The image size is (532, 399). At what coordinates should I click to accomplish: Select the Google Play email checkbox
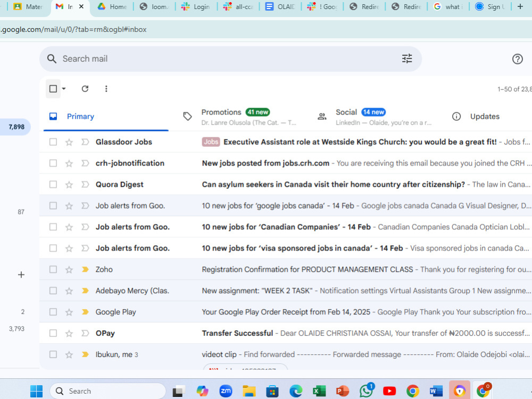coord(53,312)
